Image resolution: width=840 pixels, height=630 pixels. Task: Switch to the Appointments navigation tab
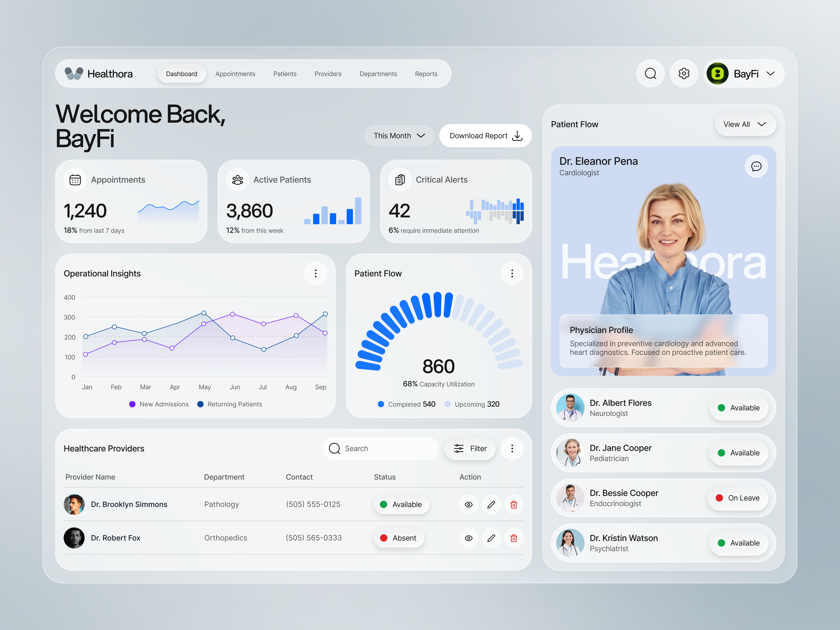[x=235, y=74]
